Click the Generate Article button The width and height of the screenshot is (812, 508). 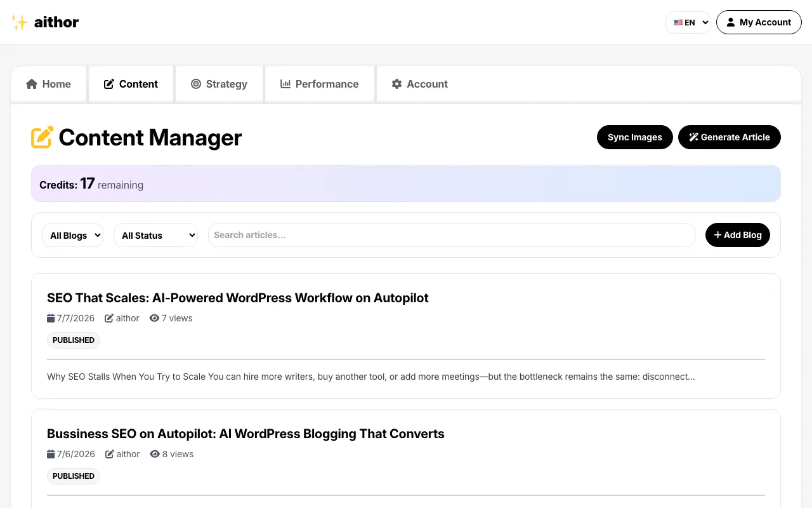click(730, 137)
